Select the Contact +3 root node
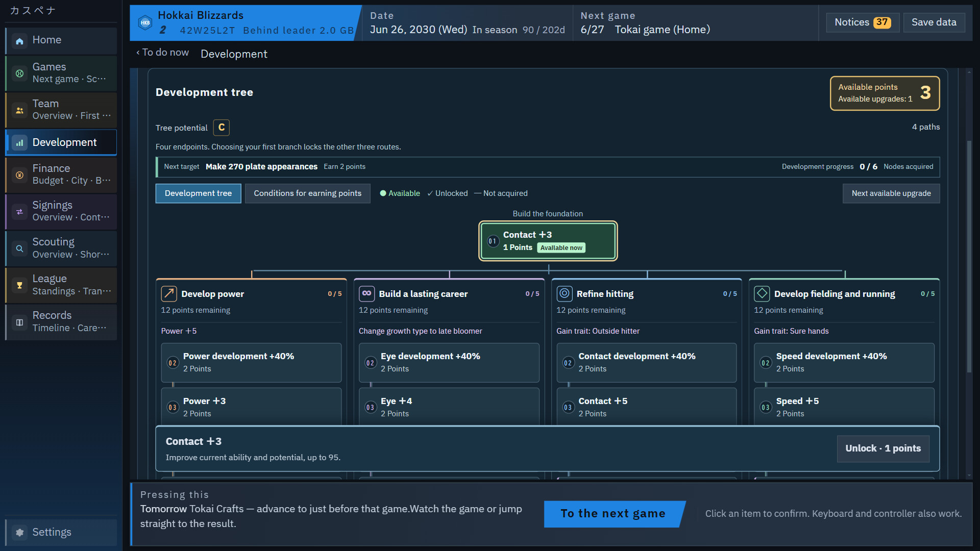This screenshot has height=551, width=980. pyautogui.click(x=548, y=241)
